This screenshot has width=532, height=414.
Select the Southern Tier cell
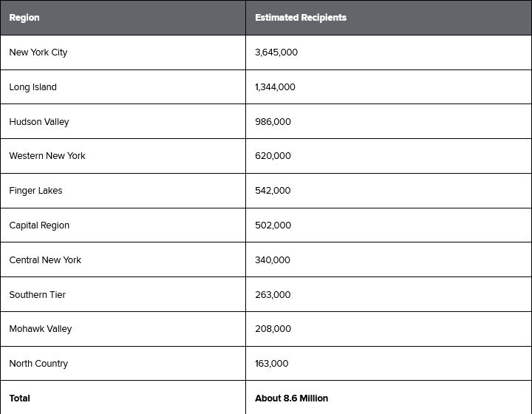tap(38, 295)
